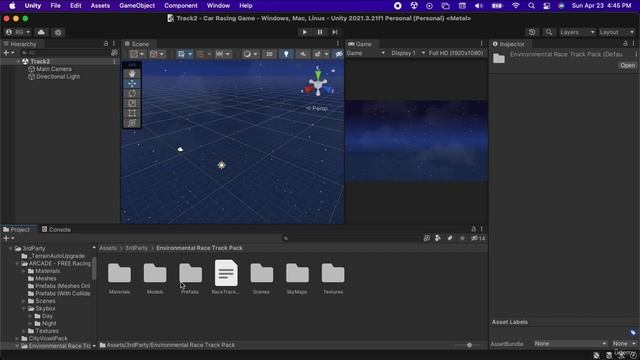Click the Step frame button
The image size is (640, 360).
tap(335, 32)
